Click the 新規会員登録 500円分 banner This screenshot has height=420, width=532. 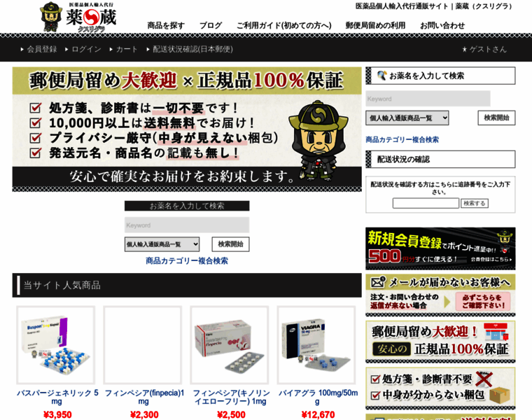click(440, 248)
